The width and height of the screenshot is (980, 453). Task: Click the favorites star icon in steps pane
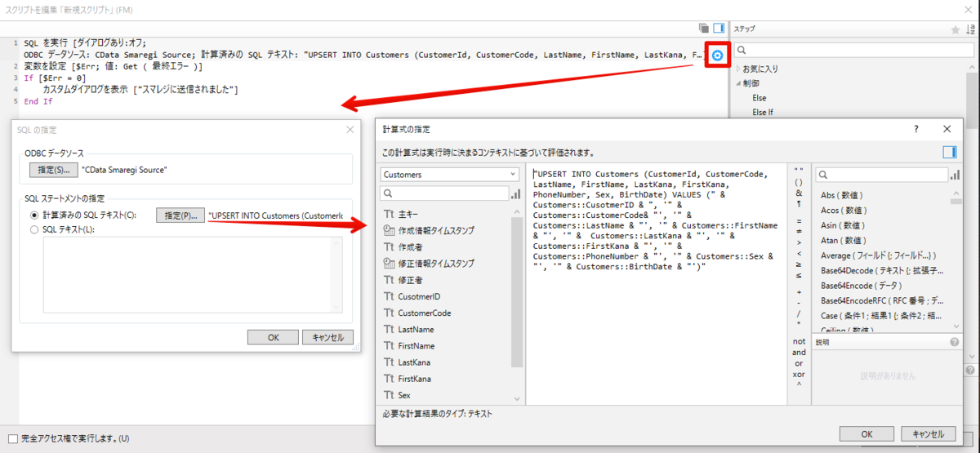955,29
